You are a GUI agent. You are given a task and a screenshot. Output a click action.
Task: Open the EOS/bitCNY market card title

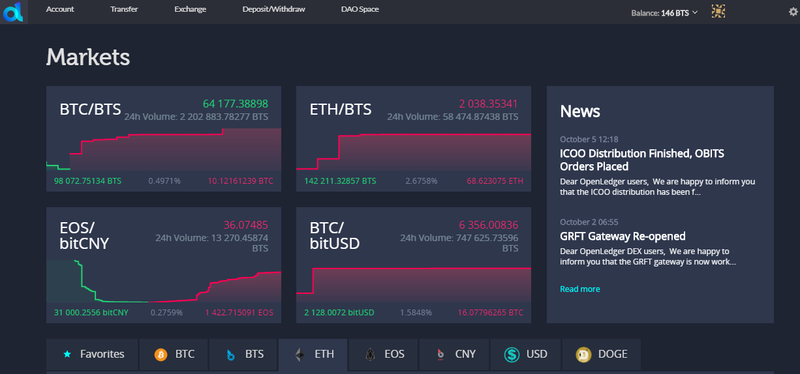[84, 235]
